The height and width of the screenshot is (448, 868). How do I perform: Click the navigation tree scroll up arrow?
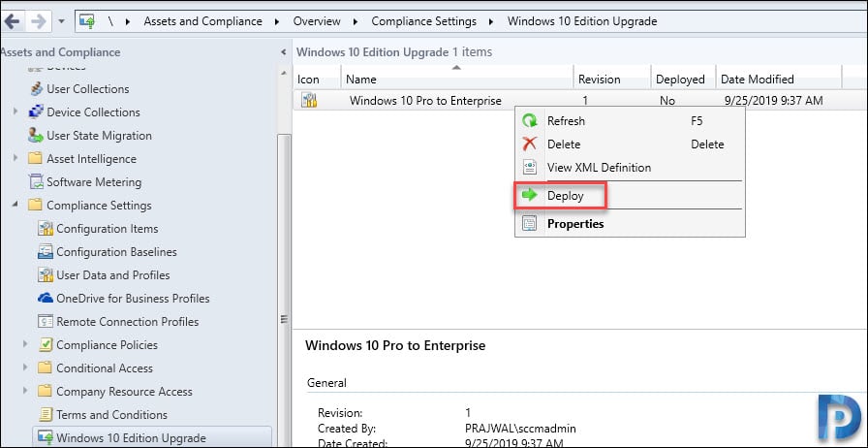click(x=284, y=73)
